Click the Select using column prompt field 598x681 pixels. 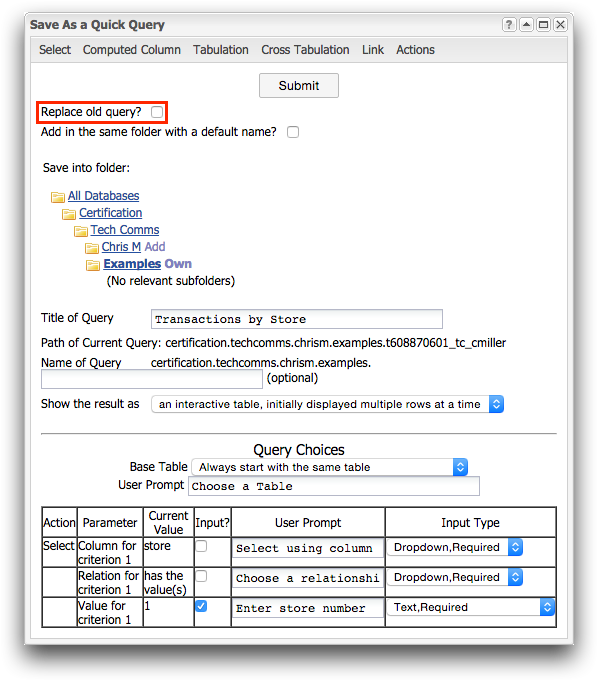point(308,548)
